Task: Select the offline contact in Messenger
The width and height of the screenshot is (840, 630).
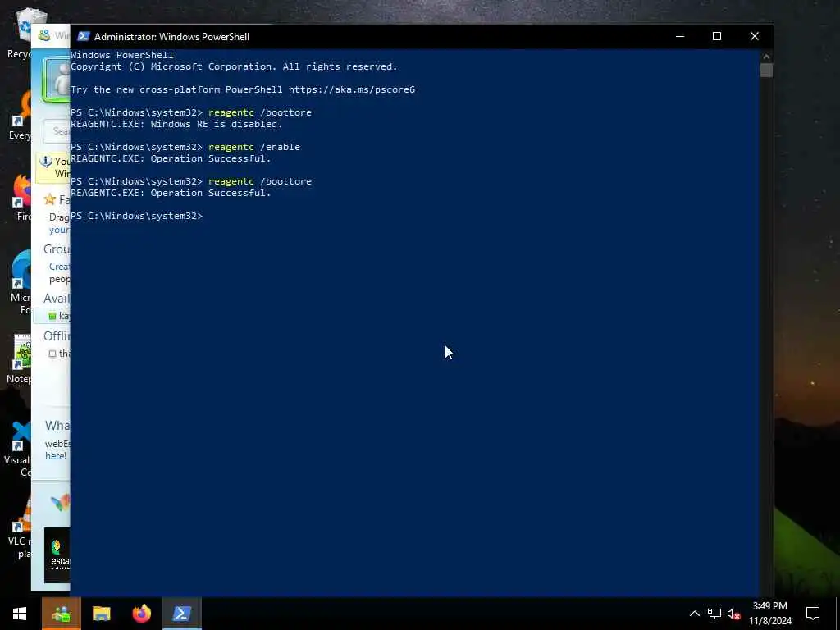Action: [x=59, y=354]
